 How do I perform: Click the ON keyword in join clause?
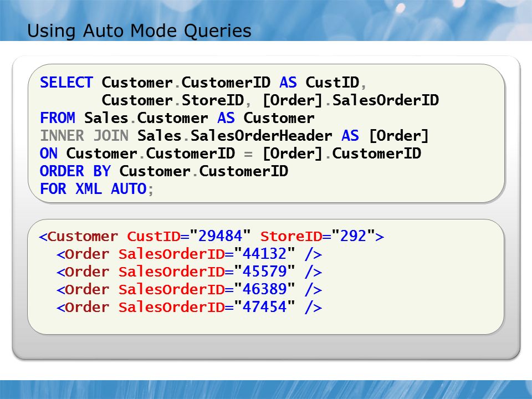(x=49, y=154)
